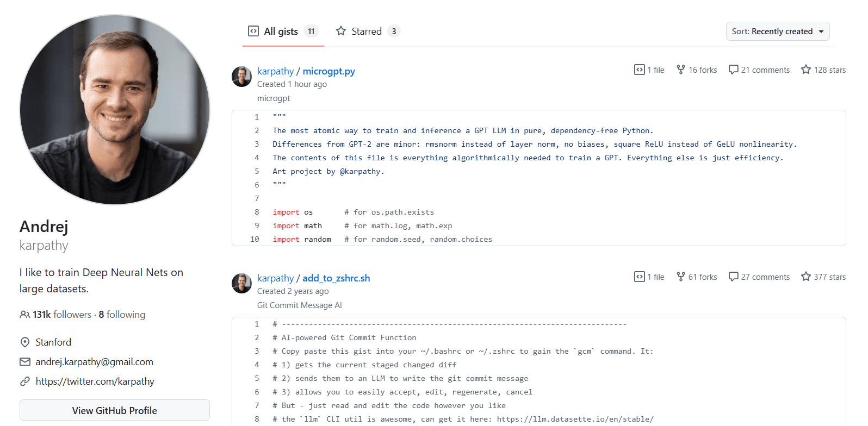The width and height of the screenshot is (868, 426).
Task: Click the fork icon showing 16 forks
Action: coord(680,70)
